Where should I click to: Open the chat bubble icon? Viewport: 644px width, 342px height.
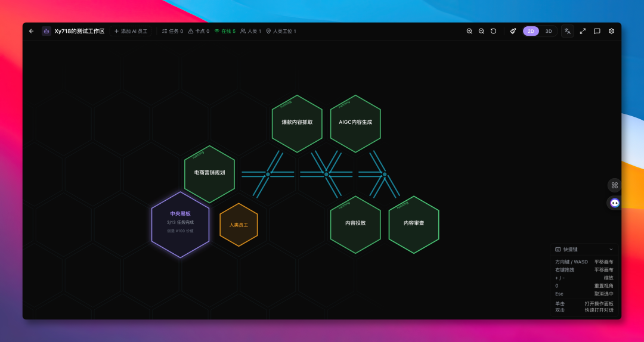click(597, 31)
